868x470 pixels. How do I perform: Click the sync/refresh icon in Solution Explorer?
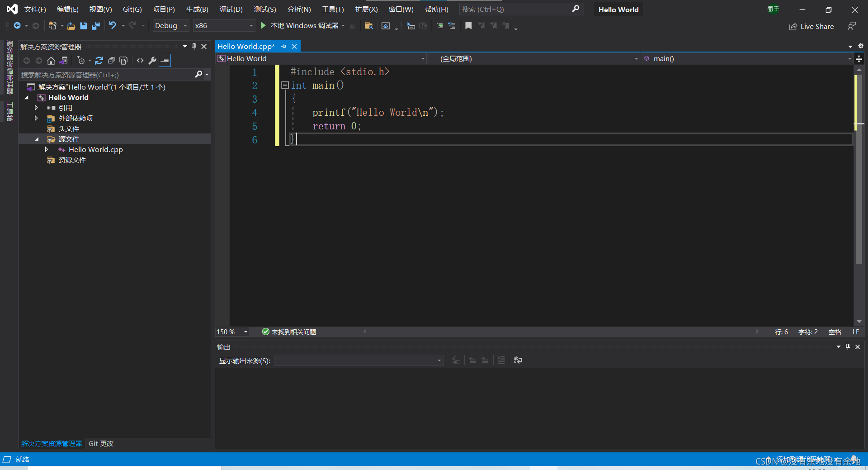99,61
